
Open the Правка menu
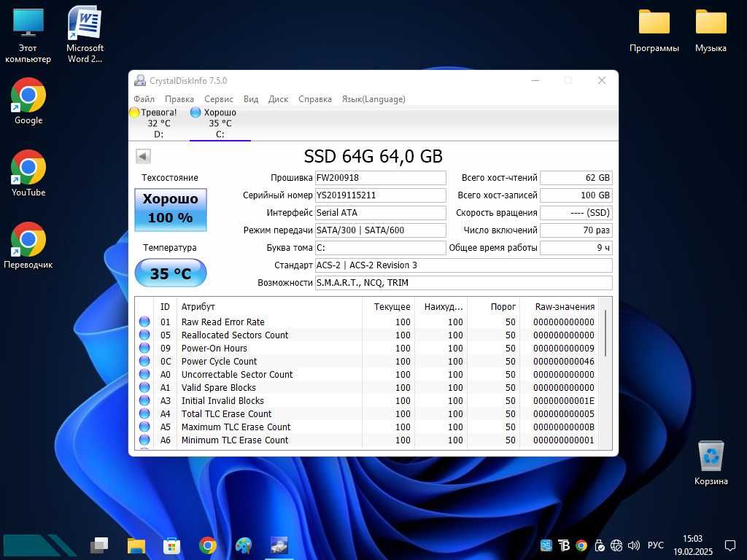pos(179,99)
